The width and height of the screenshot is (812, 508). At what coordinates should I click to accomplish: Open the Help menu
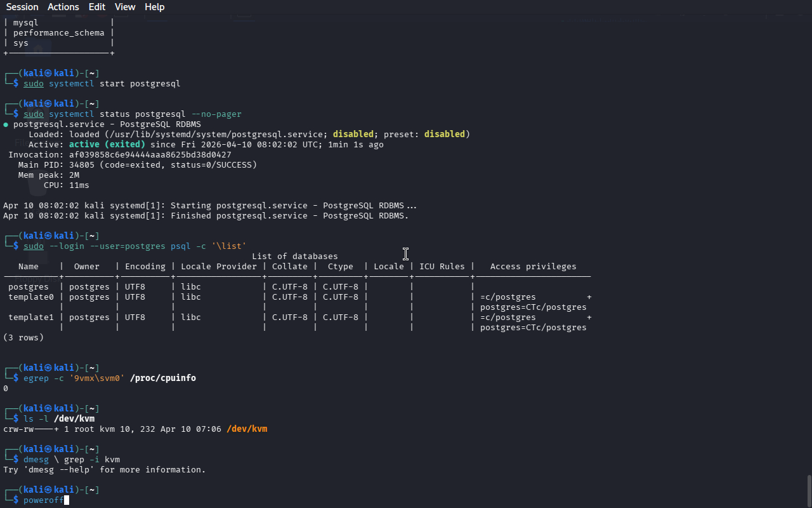pyautogui.click(x=154, y=7)
